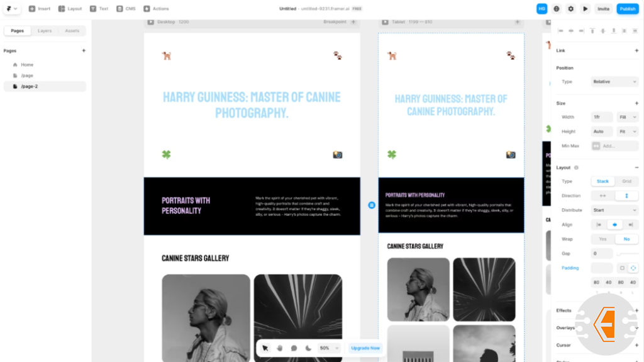
Task: Open the Insert menu in the toolbar
Action: click(x=39, y=9)
